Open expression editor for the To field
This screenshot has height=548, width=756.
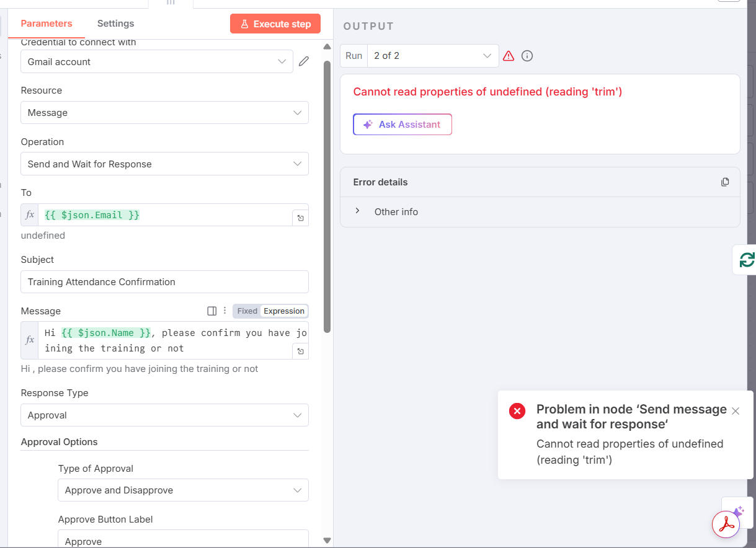[x=300, y=218]
